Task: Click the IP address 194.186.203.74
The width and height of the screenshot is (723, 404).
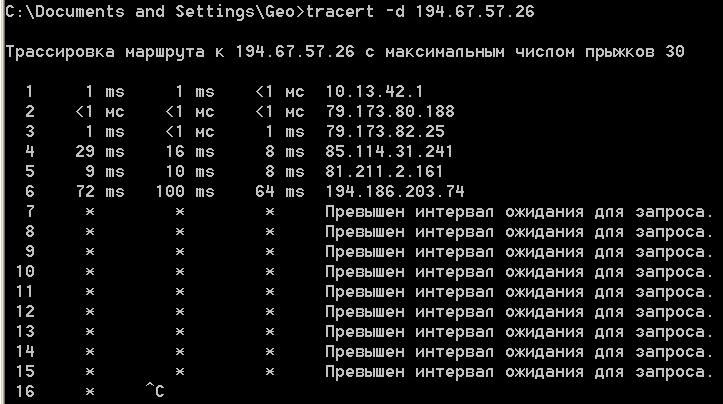Action: (x=395, y=191)
